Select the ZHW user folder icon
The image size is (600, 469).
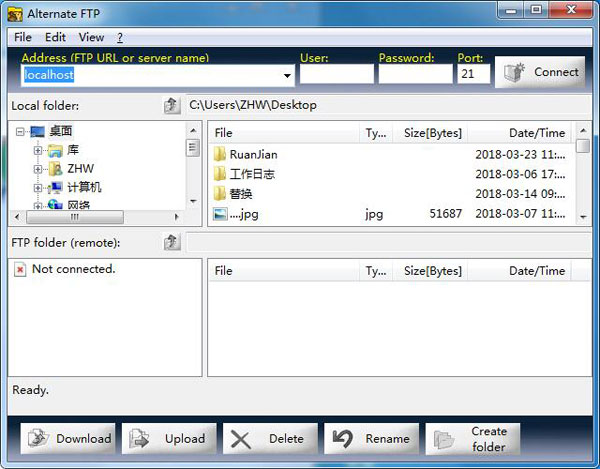(55, 169)
